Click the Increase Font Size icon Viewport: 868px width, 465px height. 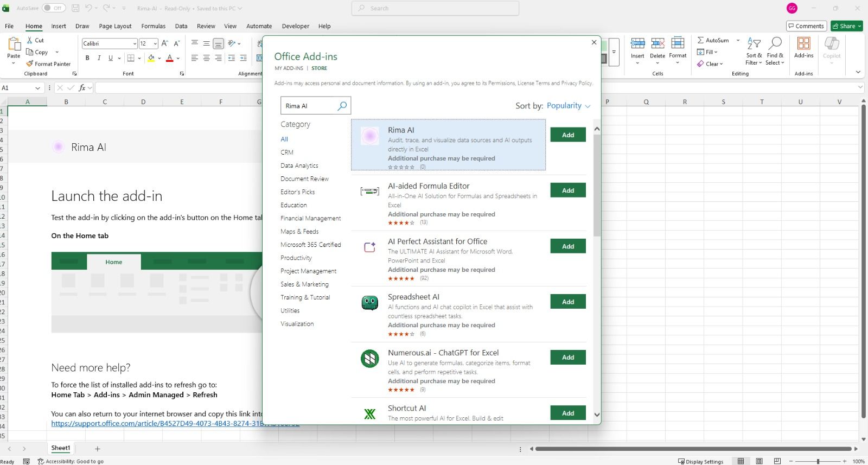(x=165, y=43)
